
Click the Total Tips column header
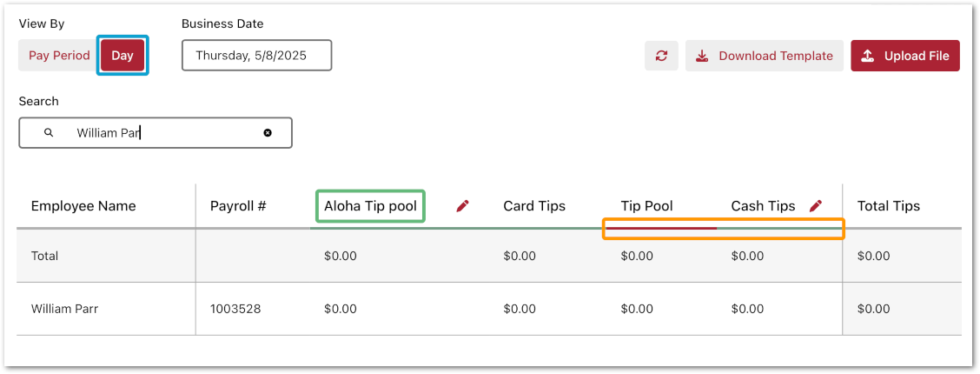(889, 206)
